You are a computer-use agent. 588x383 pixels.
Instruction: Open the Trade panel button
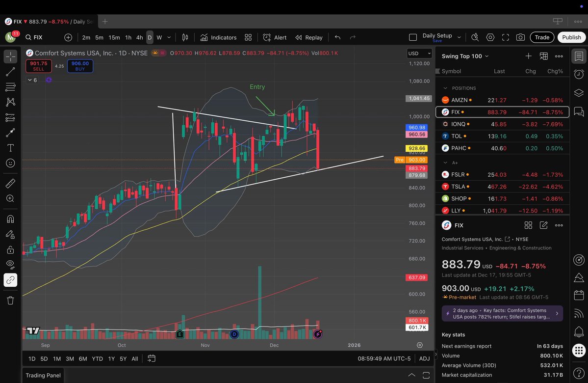542,37
